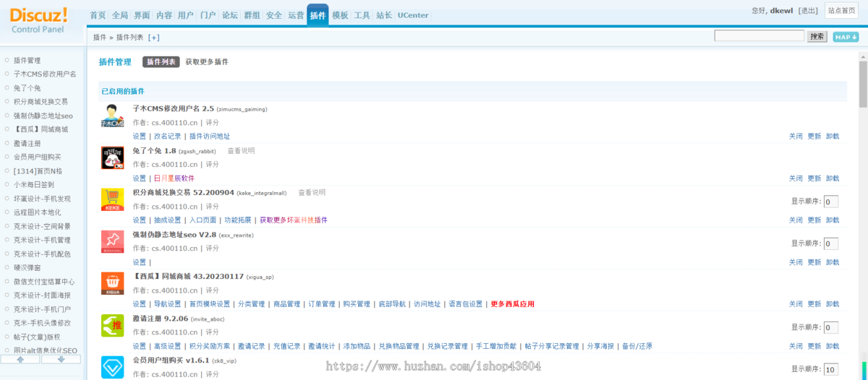Image resolution: width=868 pixels, height=380 pixels.
Task: Edit 显示顺序 field for 同城商城
Action: (831, 285)
